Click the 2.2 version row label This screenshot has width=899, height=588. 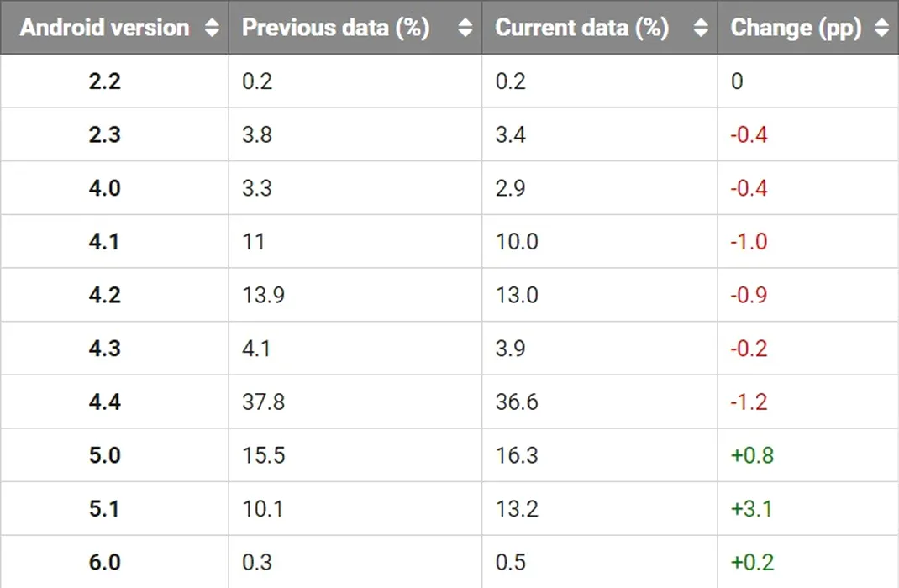tap(105, 81)
